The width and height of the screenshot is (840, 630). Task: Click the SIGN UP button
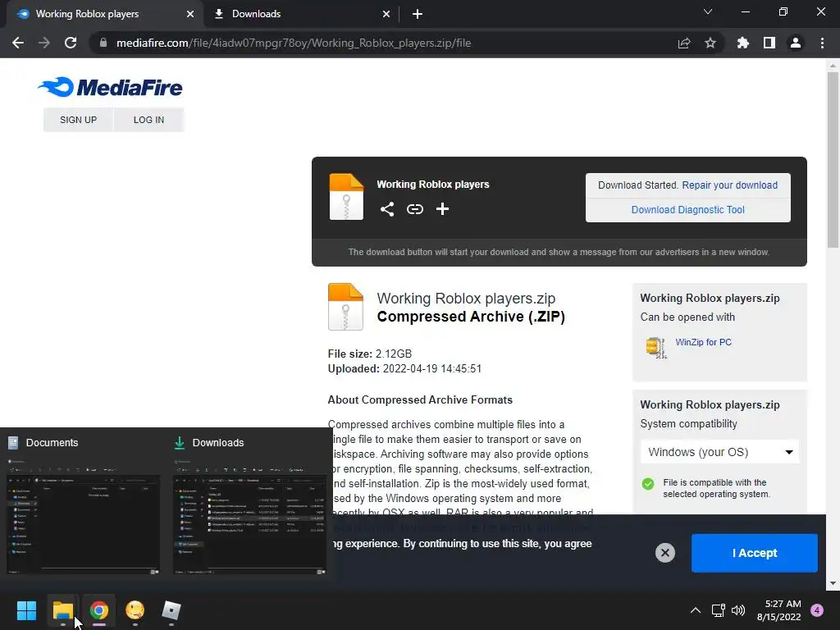pos(78,120)
